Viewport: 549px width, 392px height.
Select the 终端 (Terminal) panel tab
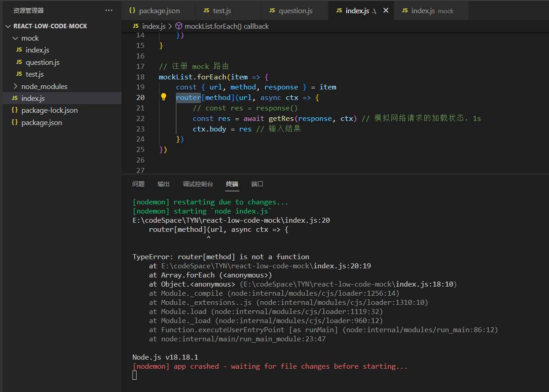[232, 184]
